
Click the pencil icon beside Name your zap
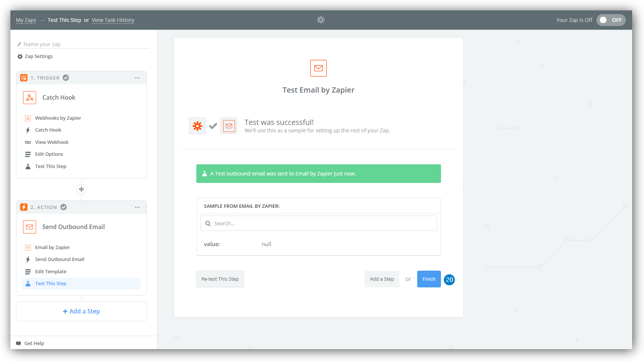19,44
